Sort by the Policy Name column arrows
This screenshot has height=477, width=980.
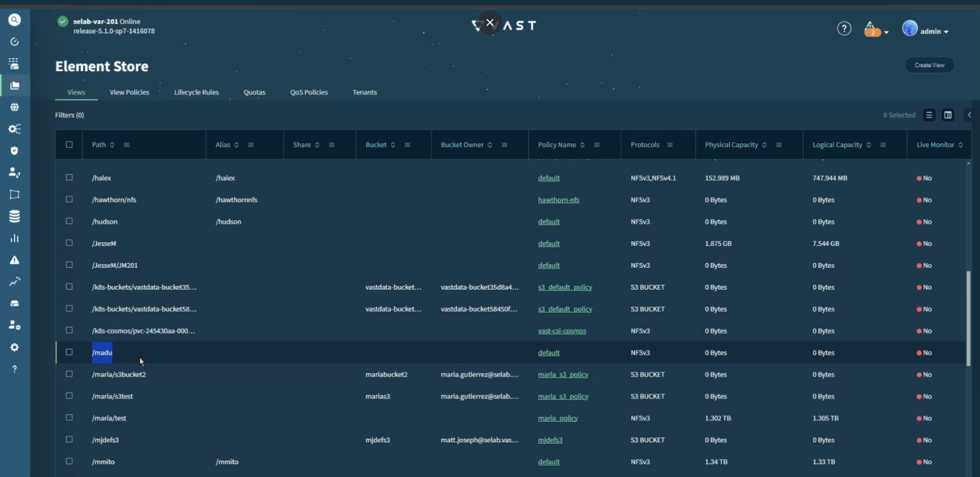582,145
